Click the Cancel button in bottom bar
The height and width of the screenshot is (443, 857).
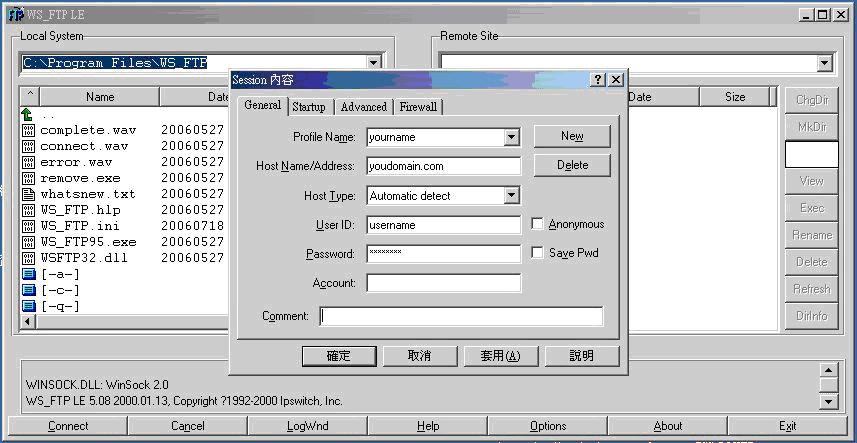click(x=187, y=426)
